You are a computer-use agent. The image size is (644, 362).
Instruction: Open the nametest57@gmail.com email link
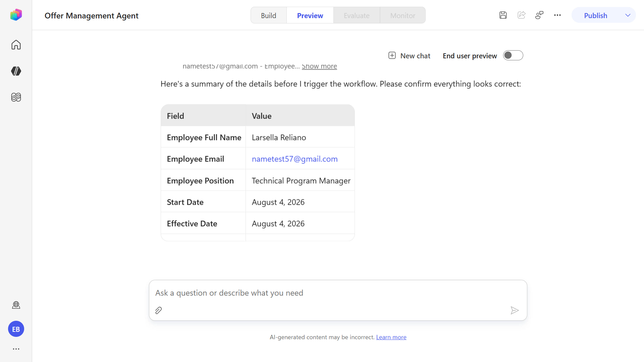click(x=294, y=159)
